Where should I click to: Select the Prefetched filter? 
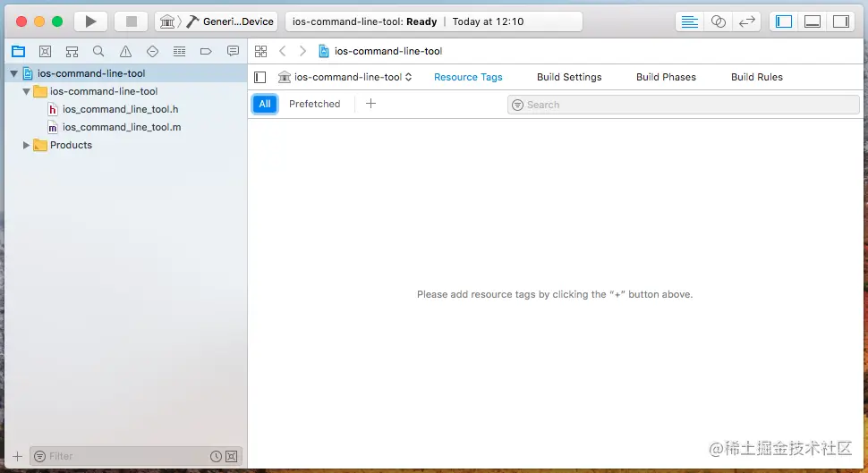(x=314, y=104)
